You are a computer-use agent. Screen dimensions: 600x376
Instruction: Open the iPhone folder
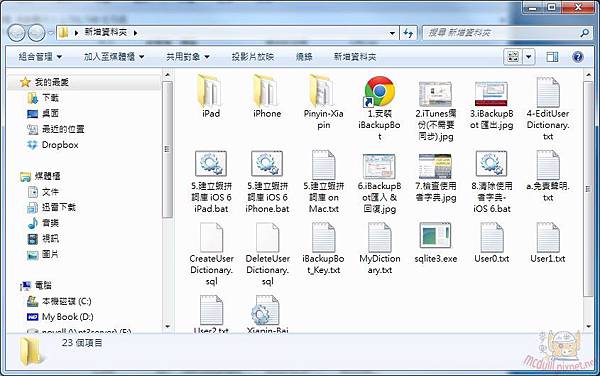(x=267, y=96)
